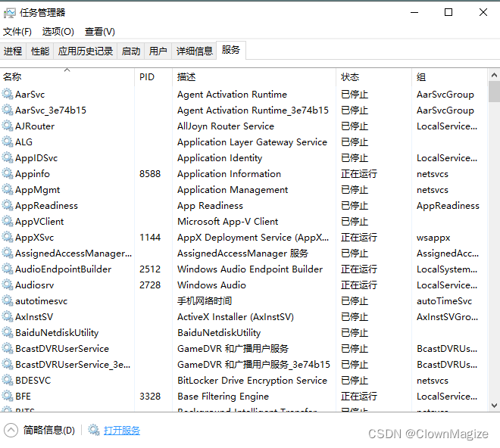500x448 pixels.
Task: Click the gear icon beside BcastDVRUserService
Action: point(8,349)
